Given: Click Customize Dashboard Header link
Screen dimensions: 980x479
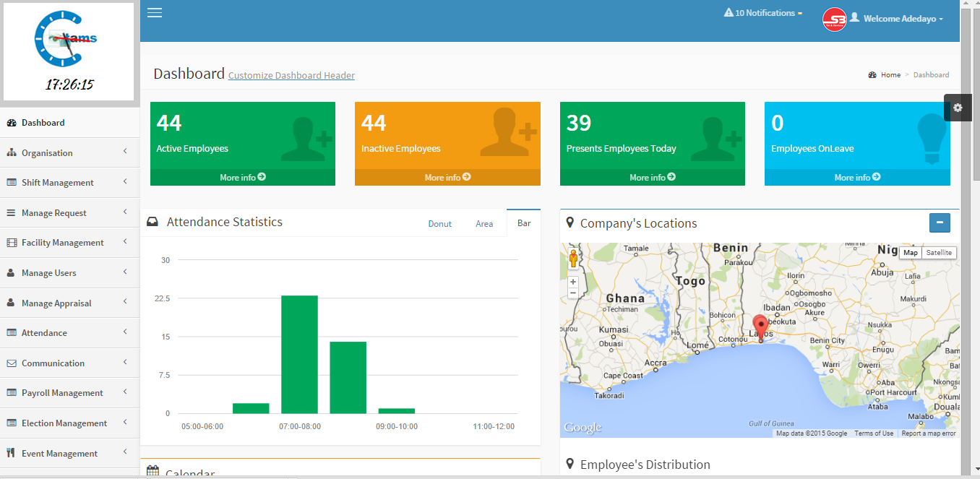Looking at the screenshot, I should [x=291, y=75].
